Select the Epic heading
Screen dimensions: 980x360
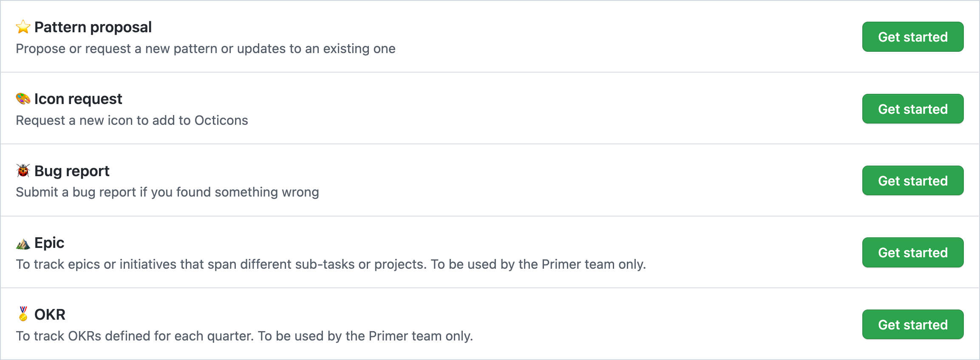(49, 243)
